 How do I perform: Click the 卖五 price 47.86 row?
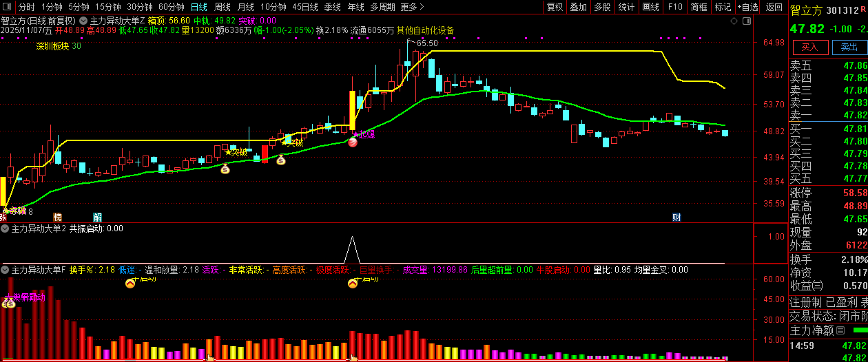[x=829, y=66]
